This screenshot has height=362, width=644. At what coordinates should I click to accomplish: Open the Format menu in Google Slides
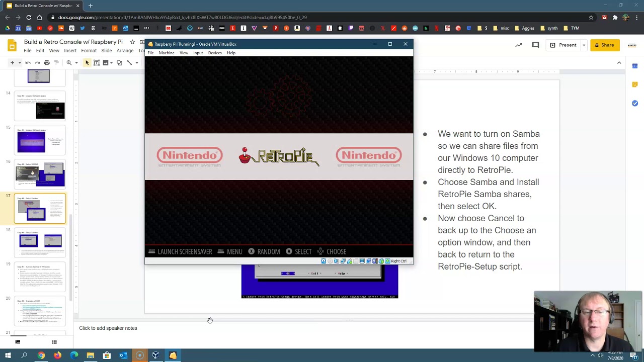coord(89,51)
